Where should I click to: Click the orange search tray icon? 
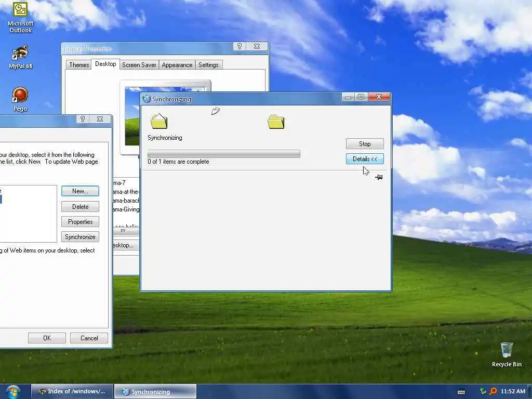coord(494,391)
